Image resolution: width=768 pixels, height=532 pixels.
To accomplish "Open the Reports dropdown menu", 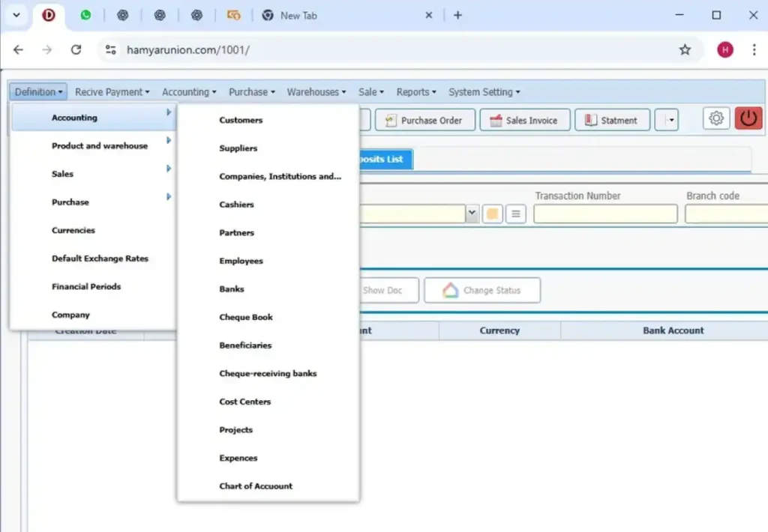I will (x=416, y=92).
